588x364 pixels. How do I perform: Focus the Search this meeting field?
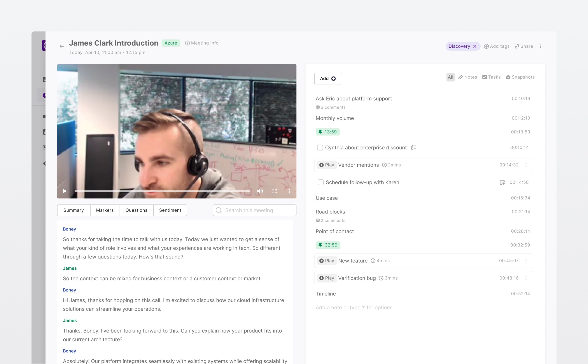(254, 210)
